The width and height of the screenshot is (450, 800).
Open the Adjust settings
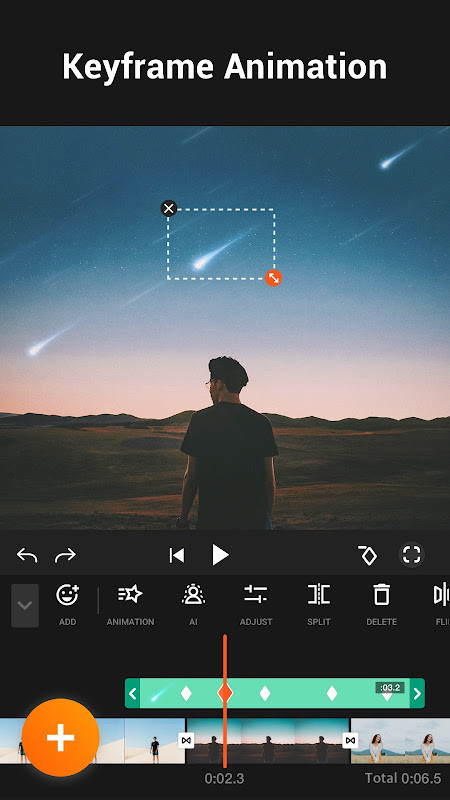[x=256, y=605]
